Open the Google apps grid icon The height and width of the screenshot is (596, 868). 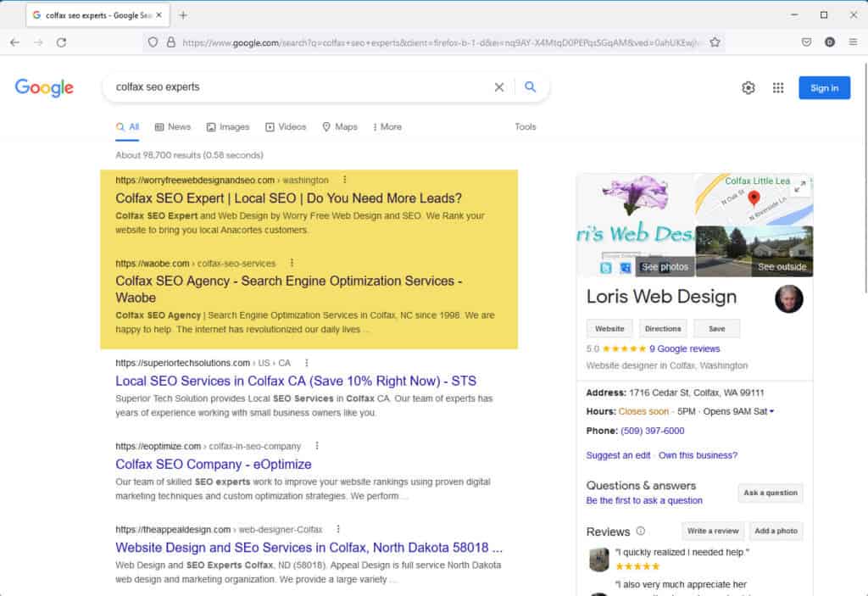coord(778,87)
